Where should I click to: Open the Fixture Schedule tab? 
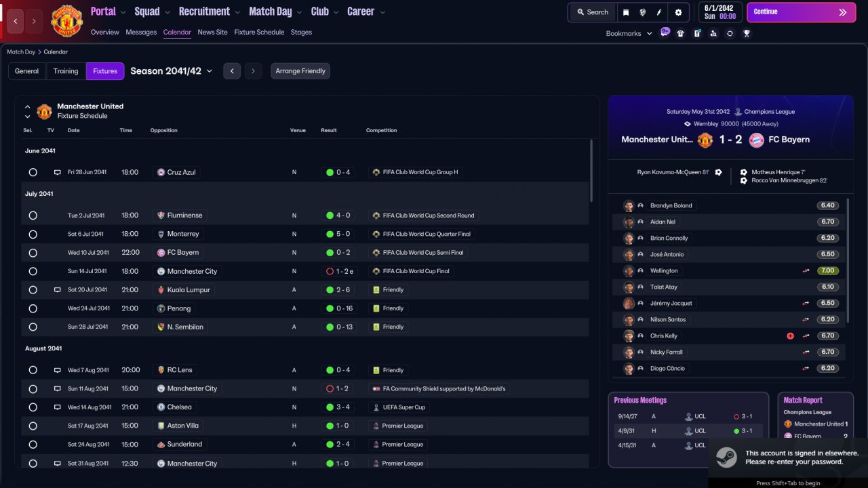[x=259, y=32]
